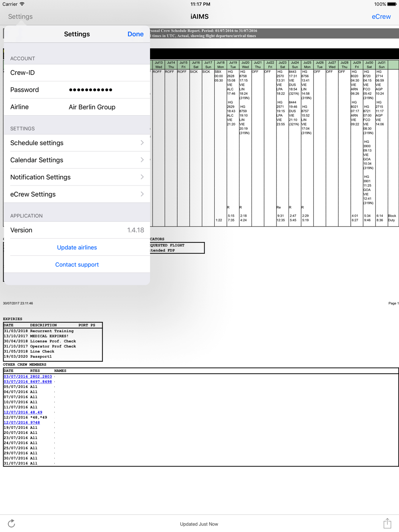Viewport: 399px width, 532px height.
Task: Tap Recurrent Training expiry row
Action: pyautogui.click(x=39, y=331)
